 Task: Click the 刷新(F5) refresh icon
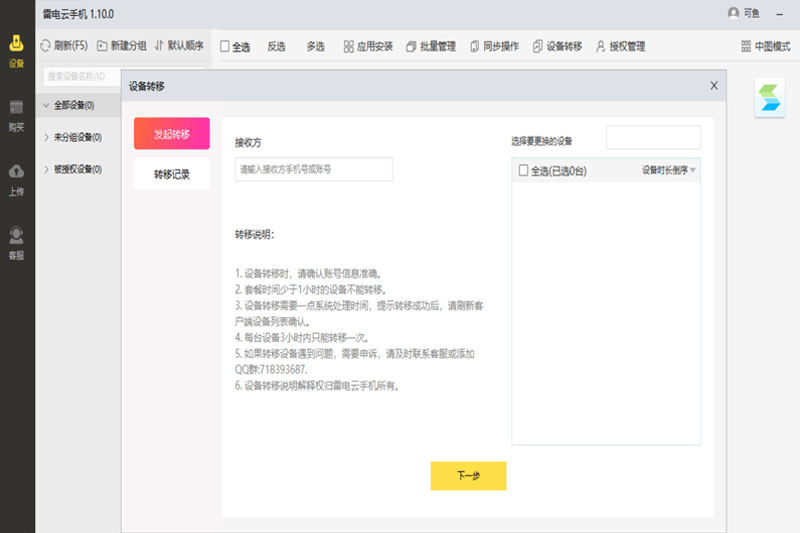tap(45, 46)
